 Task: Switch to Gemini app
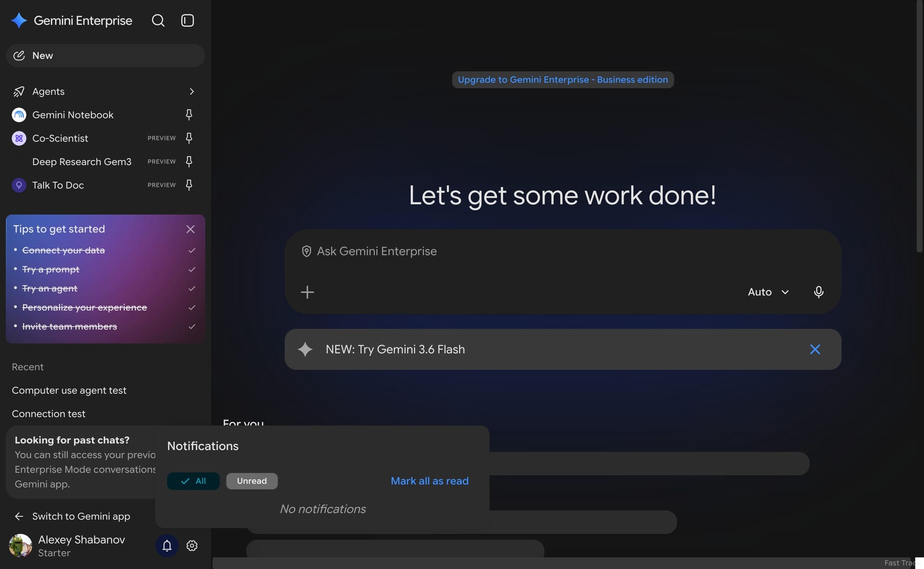(81, 516)
